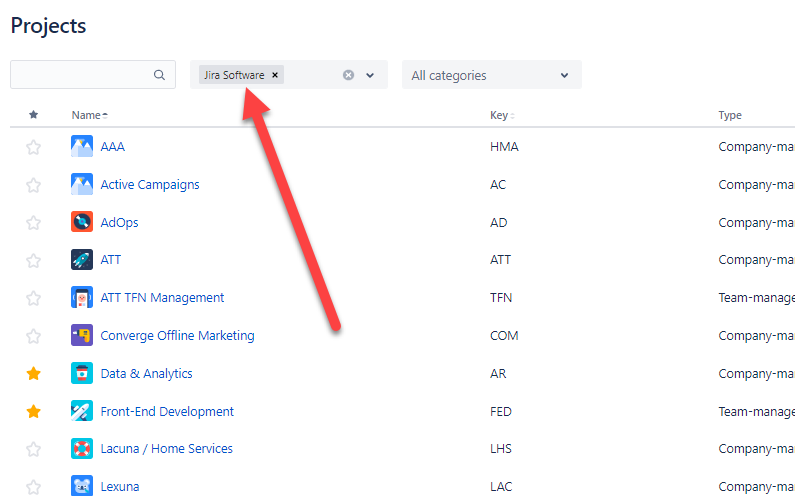Open the AAA project link
This screenshot has width=795, height=496.
click(113, 147)
